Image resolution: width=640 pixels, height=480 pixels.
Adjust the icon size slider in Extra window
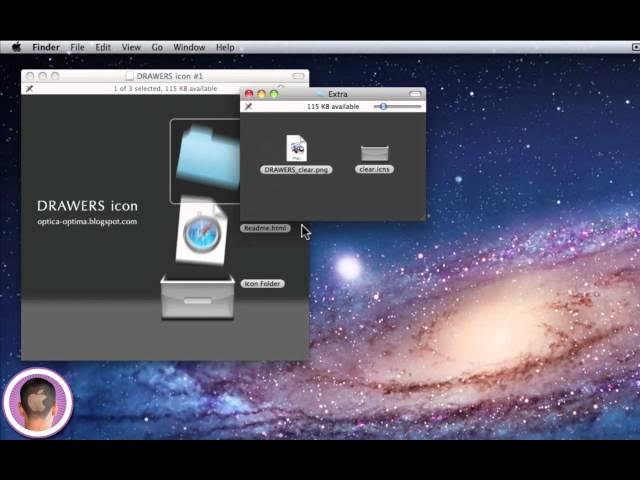tap(383, 106)
